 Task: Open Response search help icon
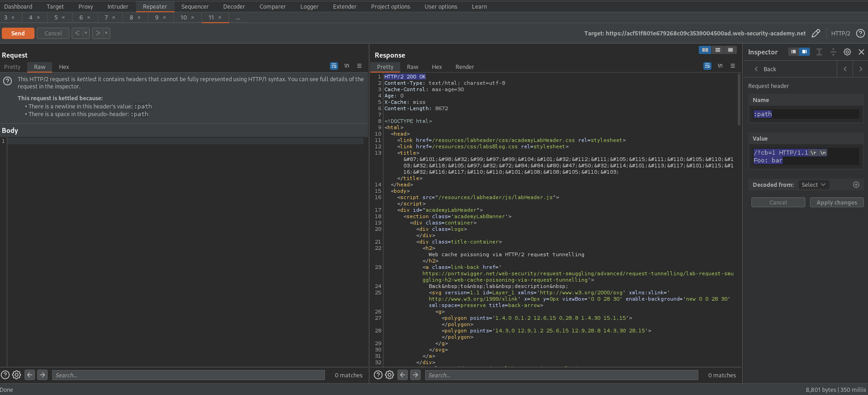[378, 375]
